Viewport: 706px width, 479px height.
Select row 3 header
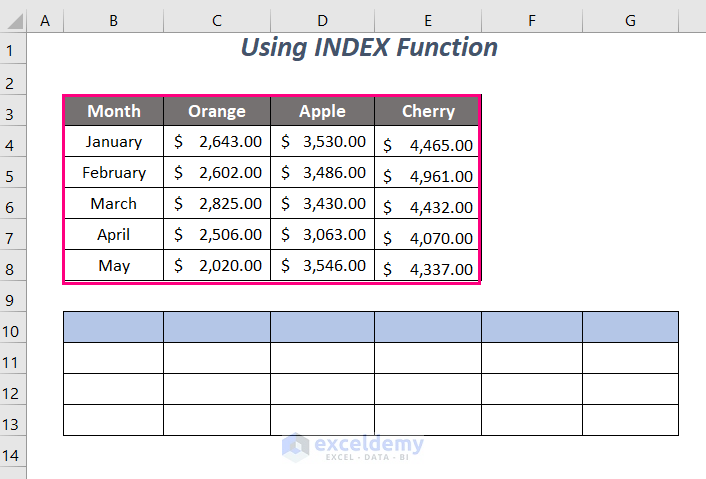coord(13,111)
